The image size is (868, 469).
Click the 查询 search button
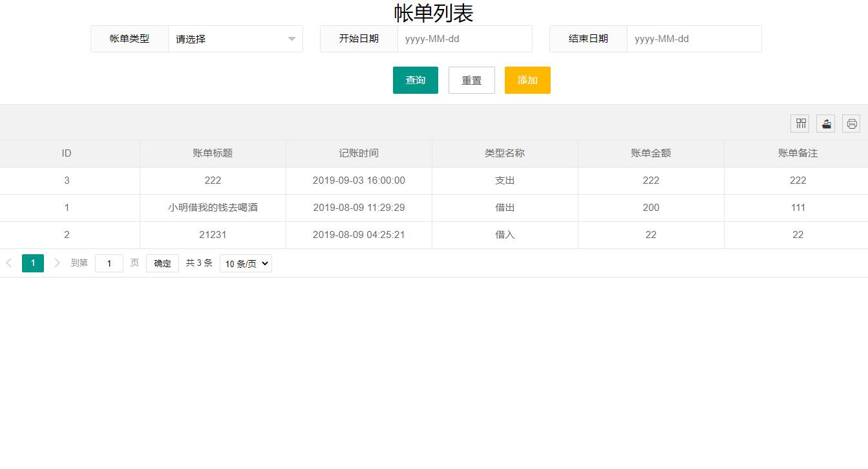click(415, 80)
